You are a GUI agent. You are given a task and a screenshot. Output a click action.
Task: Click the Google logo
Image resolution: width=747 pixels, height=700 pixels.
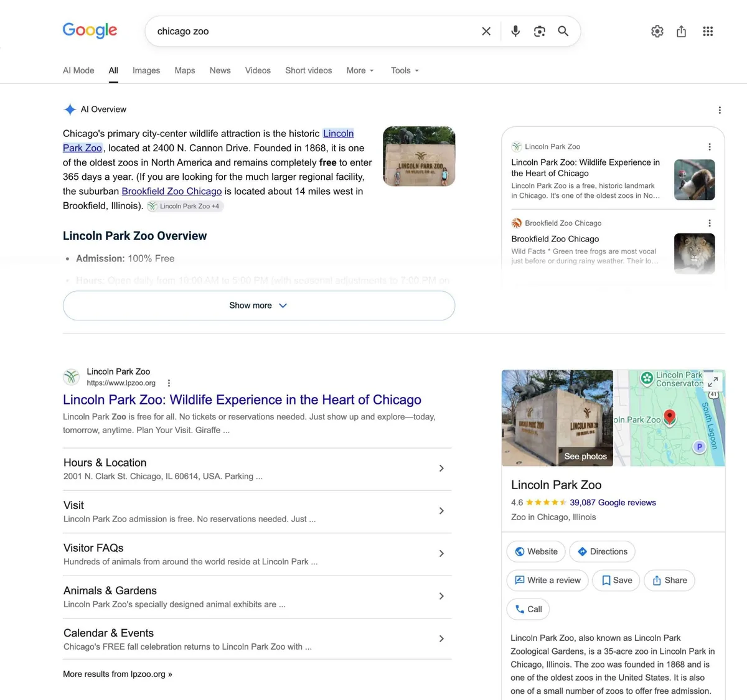click(90, 30)
